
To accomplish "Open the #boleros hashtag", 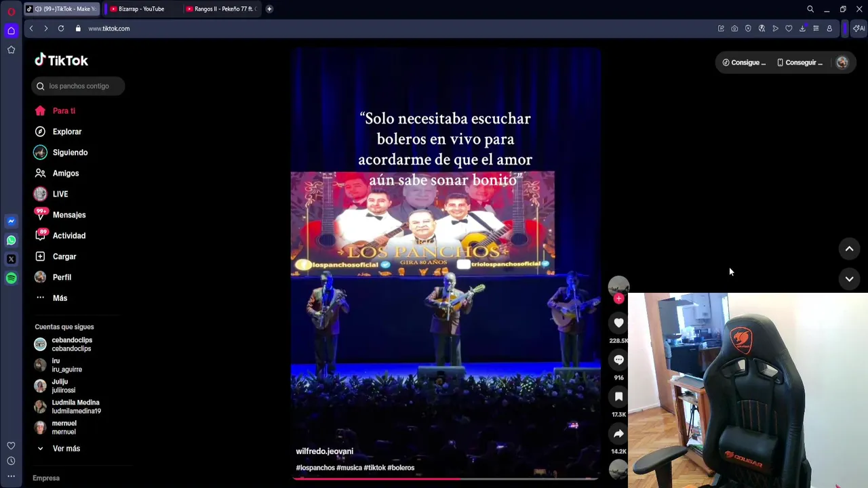I will click(x=401, y=468).
